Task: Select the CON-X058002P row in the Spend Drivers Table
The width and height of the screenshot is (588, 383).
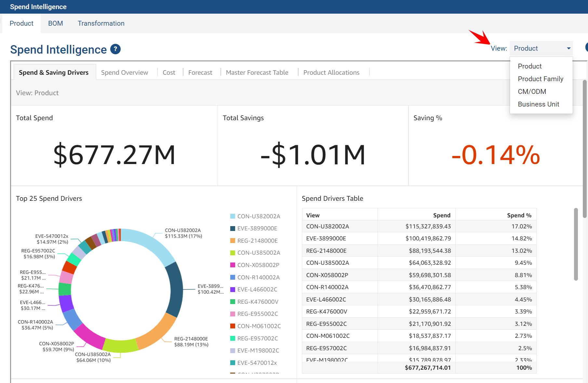Action: click(x=327, y=275)
